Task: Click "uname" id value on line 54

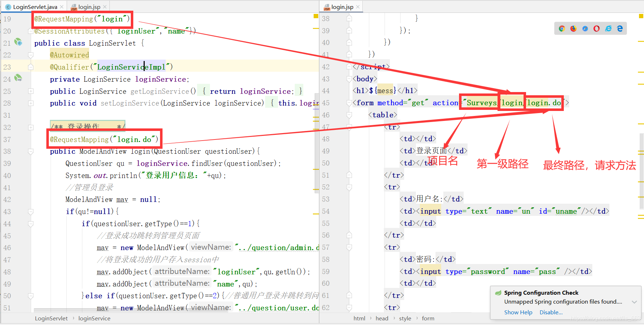Action: (x=566, y=211)
